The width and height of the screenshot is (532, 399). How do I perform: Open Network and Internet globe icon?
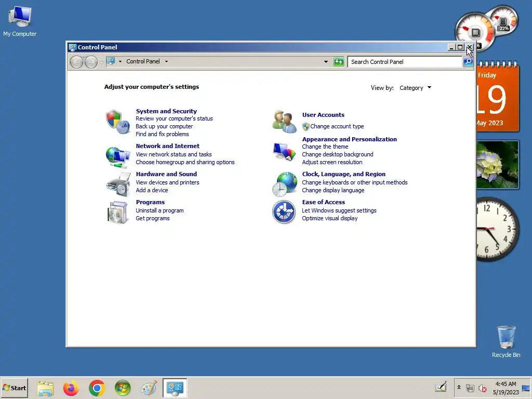[118, 157]
